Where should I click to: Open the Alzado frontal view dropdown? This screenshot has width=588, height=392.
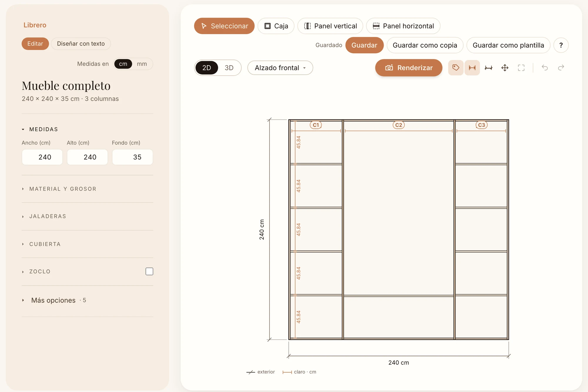[x=280, y=68]
